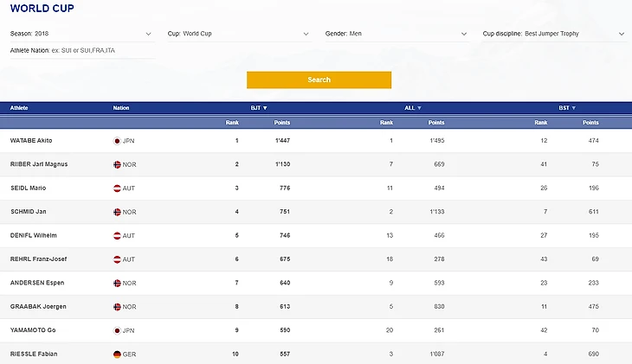
Task: Click Austria flag icon beside DENIFL Wilhelm
Action: pos(117,235)
